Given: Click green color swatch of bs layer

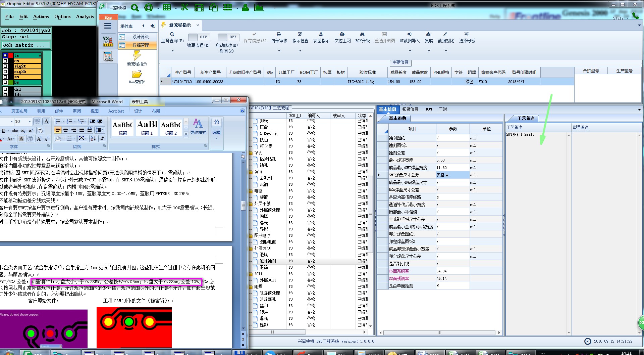Looking at the screenshot, I should [11, 82].
